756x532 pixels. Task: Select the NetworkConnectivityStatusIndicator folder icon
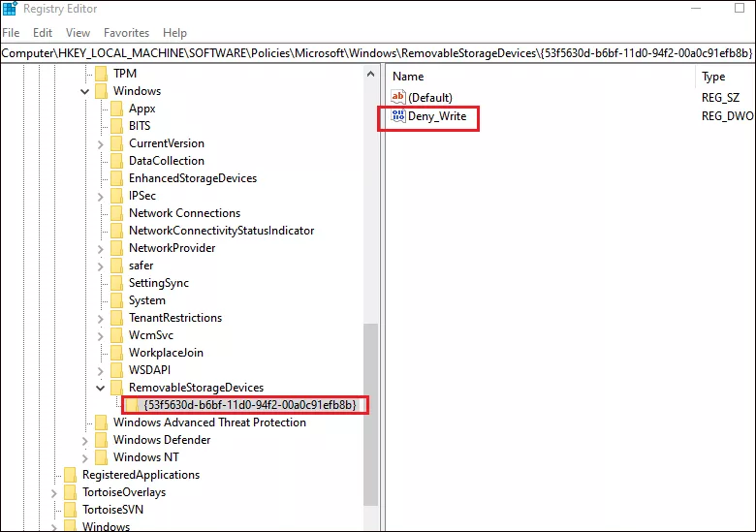coord(116,231)
